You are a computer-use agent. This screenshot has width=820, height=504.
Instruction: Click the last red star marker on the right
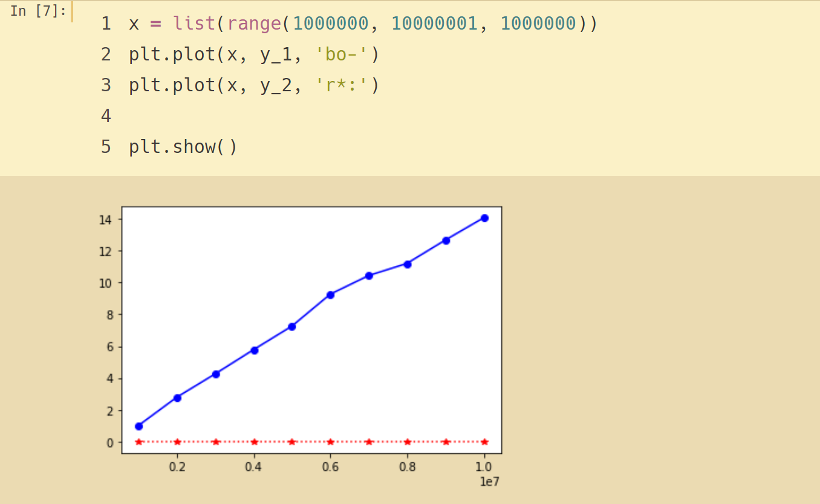(484, 442)
